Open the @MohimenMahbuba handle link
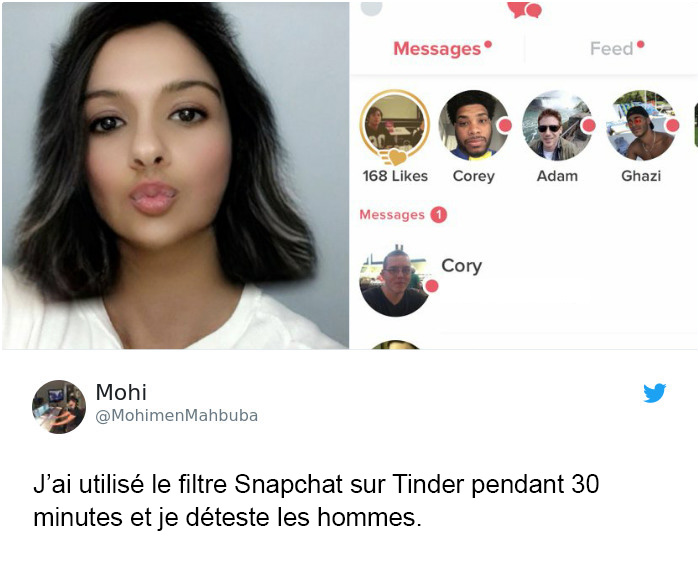The image size is (700, 564). tap(176, 416)
